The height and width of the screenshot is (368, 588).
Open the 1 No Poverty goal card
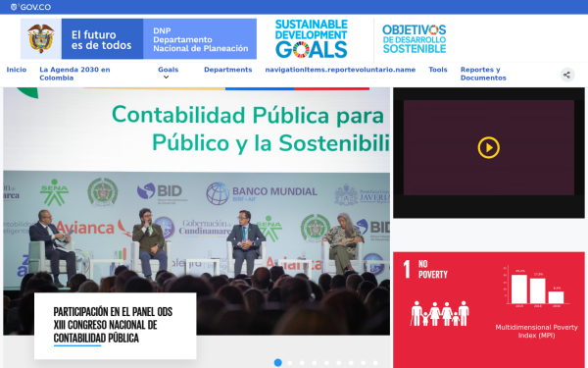click(x=489, y=310)
